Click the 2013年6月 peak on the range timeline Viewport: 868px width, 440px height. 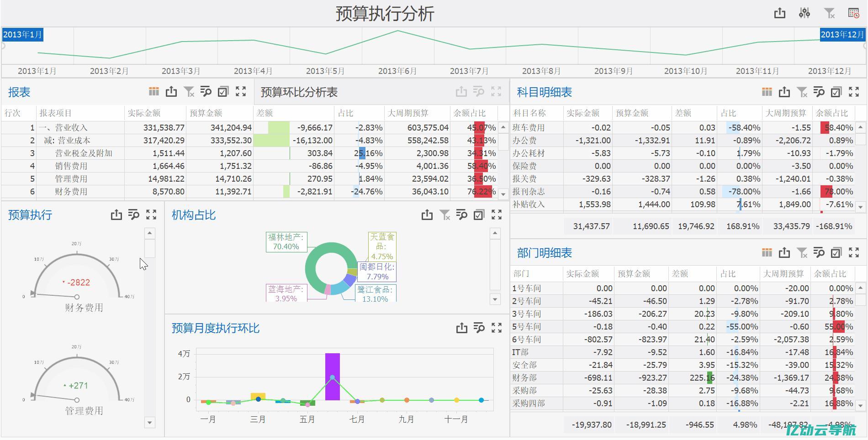tap(397, 31)
